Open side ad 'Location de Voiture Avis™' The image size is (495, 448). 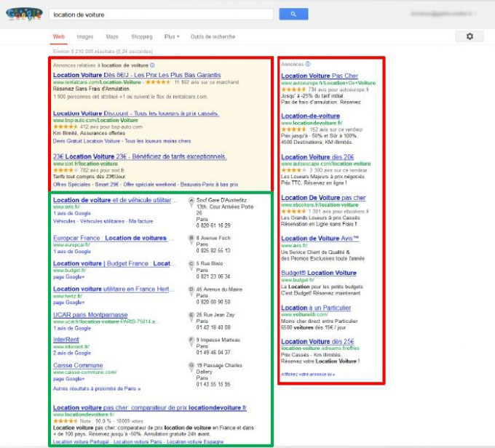click(x=320, y=239)
